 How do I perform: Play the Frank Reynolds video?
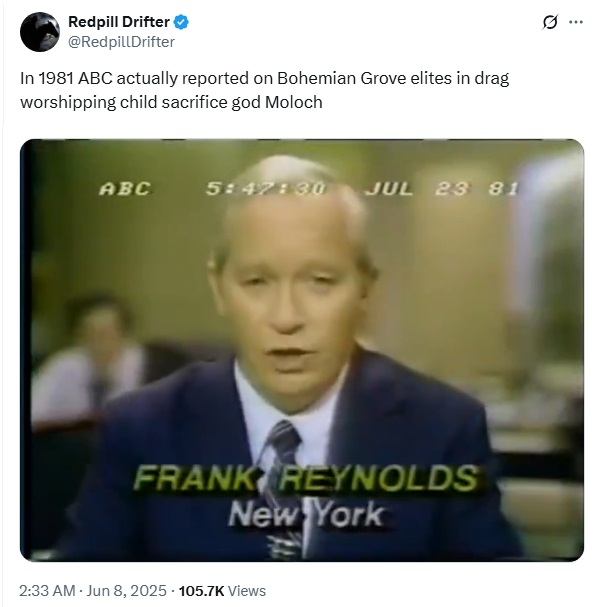pos(302,350)
